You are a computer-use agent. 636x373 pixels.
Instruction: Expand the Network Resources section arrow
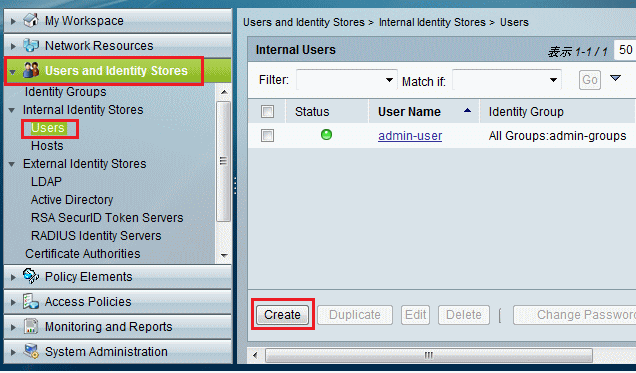tap(13, 46)
